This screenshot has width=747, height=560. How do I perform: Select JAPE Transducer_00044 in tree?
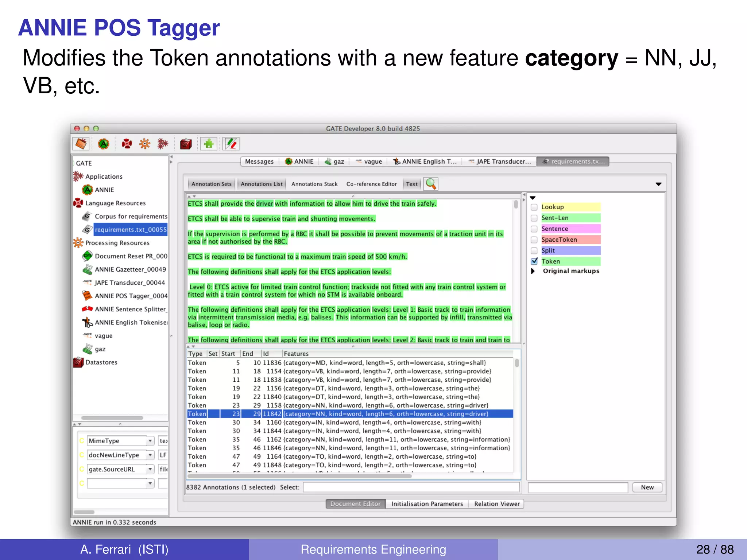point(129,283)
